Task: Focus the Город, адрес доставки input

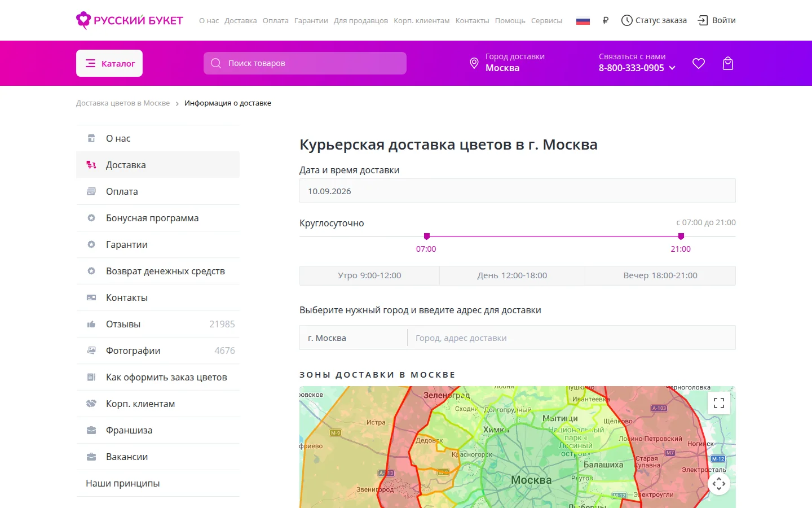Action: [571, 338]
